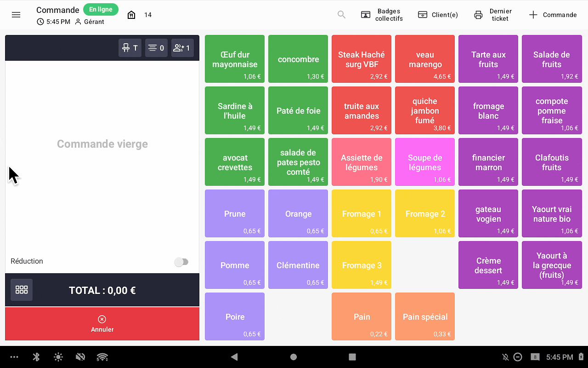Select the Pain spécial product tile
588x368 pixels.
[x=425, y=316]
